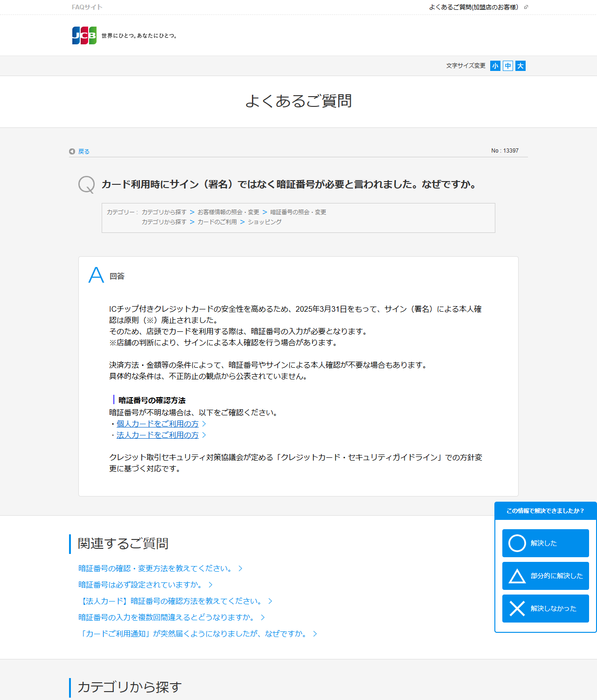This screenshot has height=700, width=597.
Task: Click the question title about サイン（署名）
Action: click(289, 184)
